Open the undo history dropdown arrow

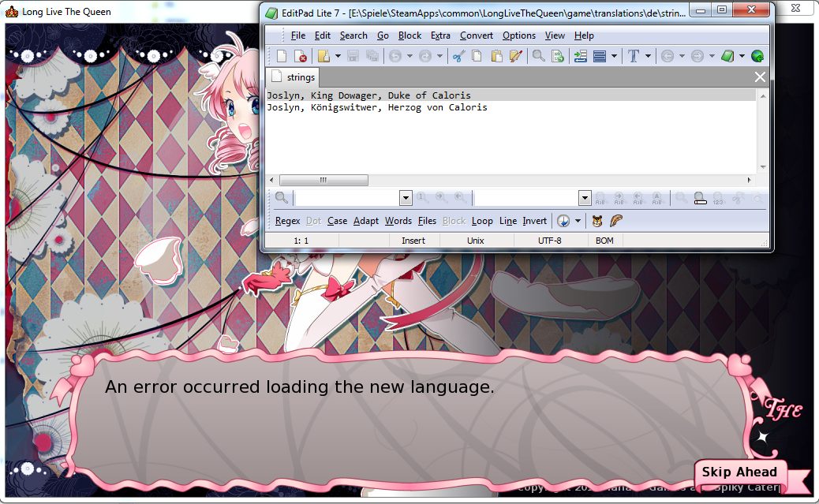pyautogui.click(x=410, y=56)
